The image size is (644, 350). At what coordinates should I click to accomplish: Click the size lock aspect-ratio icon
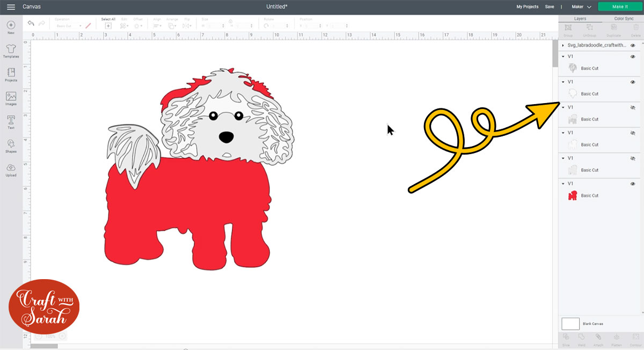[230, 21]
